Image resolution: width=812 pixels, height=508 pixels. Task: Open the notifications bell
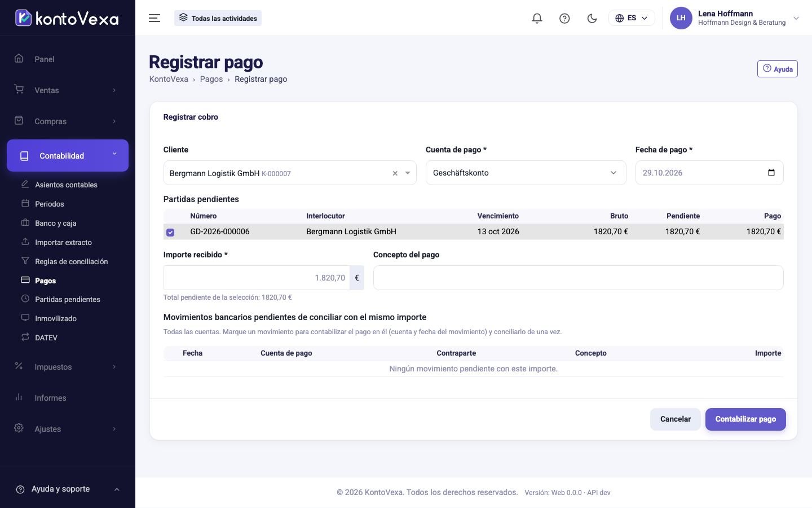(x=537, y=18)
